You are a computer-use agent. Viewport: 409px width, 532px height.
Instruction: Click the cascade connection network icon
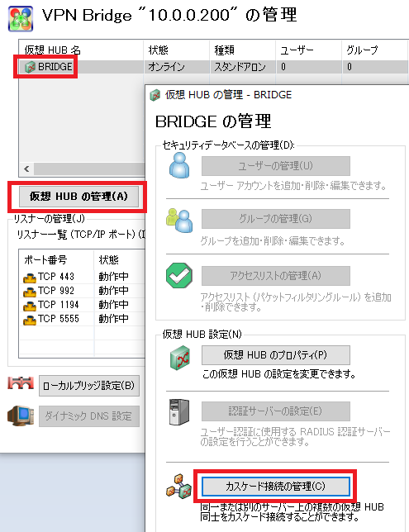pos(178,487)
